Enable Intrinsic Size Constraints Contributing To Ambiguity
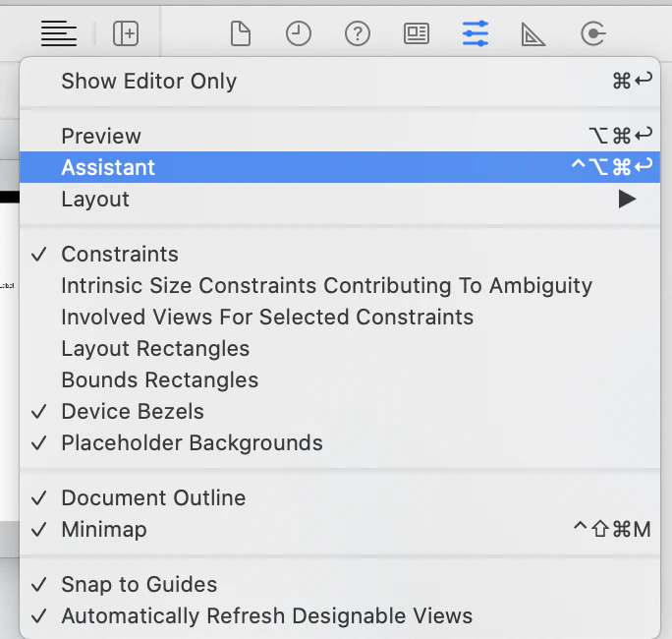Viewport: 672px width, 639px height. pos(340,286)
